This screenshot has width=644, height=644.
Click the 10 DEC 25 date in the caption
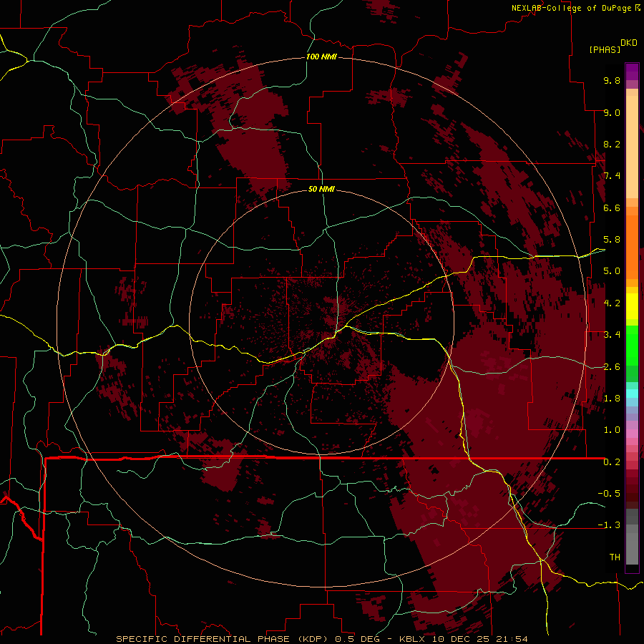(462, 639)
